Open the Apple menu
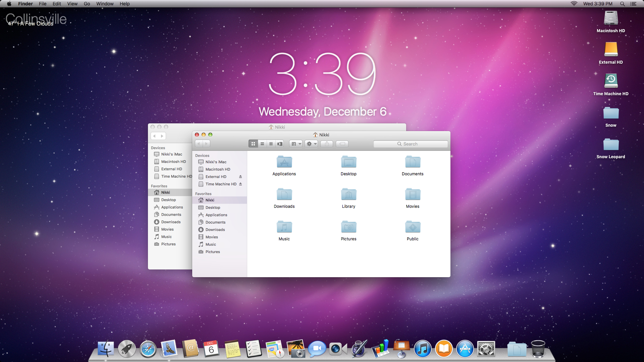The width and height of the screenshot is (644, 362). 9,4
